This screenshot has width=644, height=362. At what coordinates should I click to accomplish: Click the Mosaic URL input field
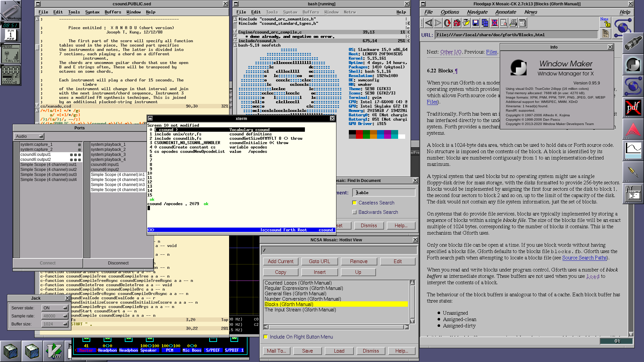[x=516, y=35]
